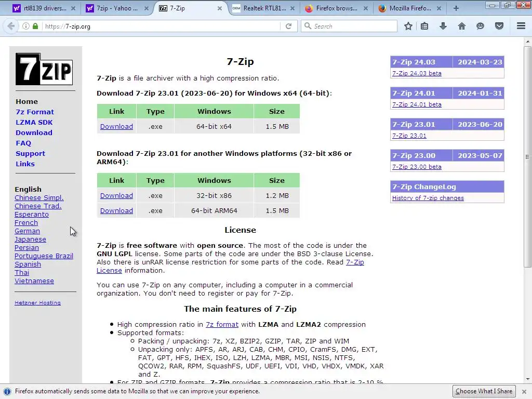This screenshot has width=532, height=399.
Task: Download the 64-bit x64 installer
Action: click(x=116, y=127)
